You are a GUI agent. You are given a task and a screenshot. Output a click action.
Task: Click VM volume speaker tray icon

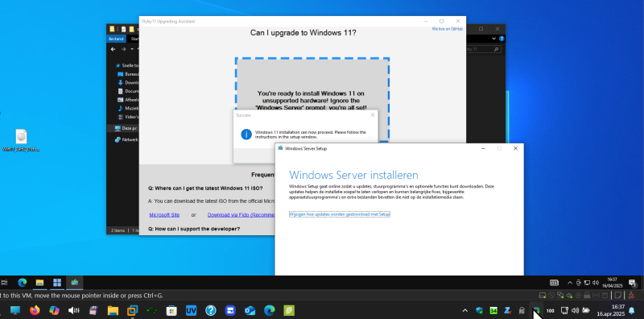click(596, 283)
